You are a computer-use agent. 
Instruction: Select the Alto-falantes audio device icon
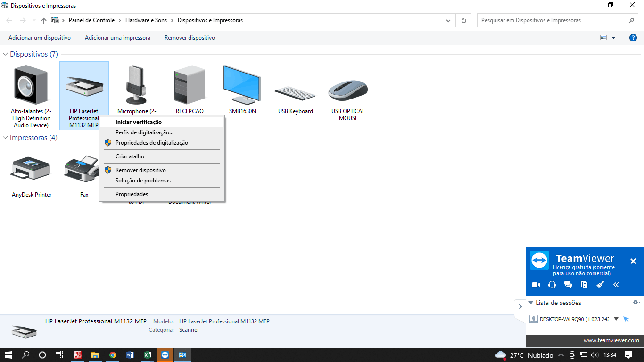tap(31, 85)
